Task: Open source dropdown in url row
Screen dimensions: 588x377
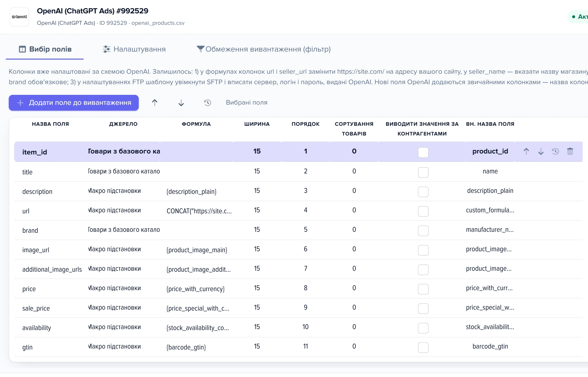Action: coord(124,210)
